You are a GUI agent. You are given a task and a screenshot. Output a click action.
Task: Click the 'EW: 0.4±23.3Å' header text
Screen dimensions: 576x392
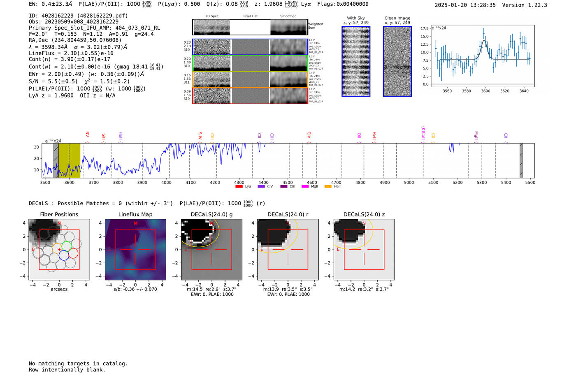coord(51,4)
